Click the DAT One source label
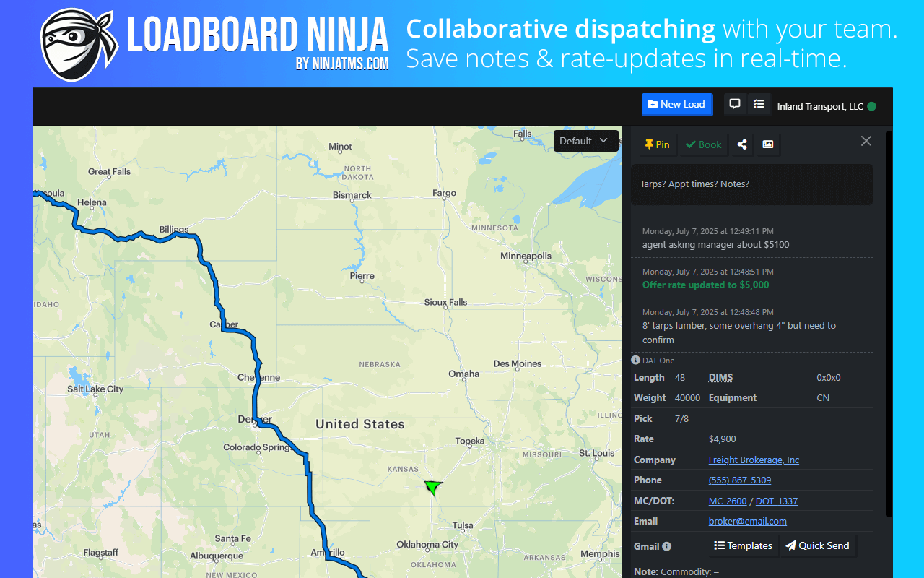 click(x=658, y=361)
